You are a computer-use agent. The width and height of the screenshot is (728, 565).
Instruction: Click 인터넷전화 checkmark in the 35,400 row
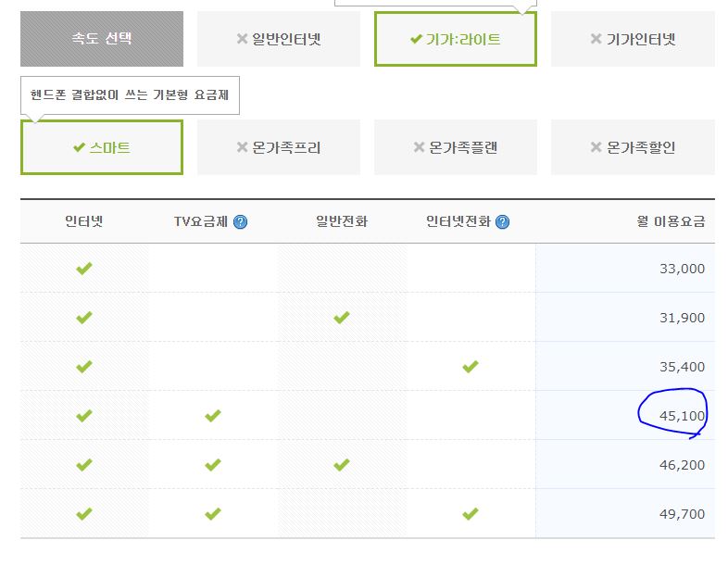click(x=471, y=367)
